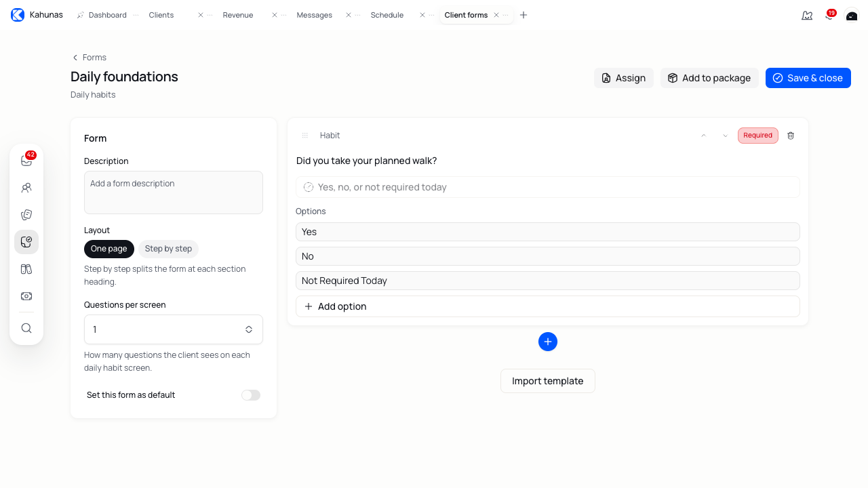Click Save & close button

pos(808,78)
